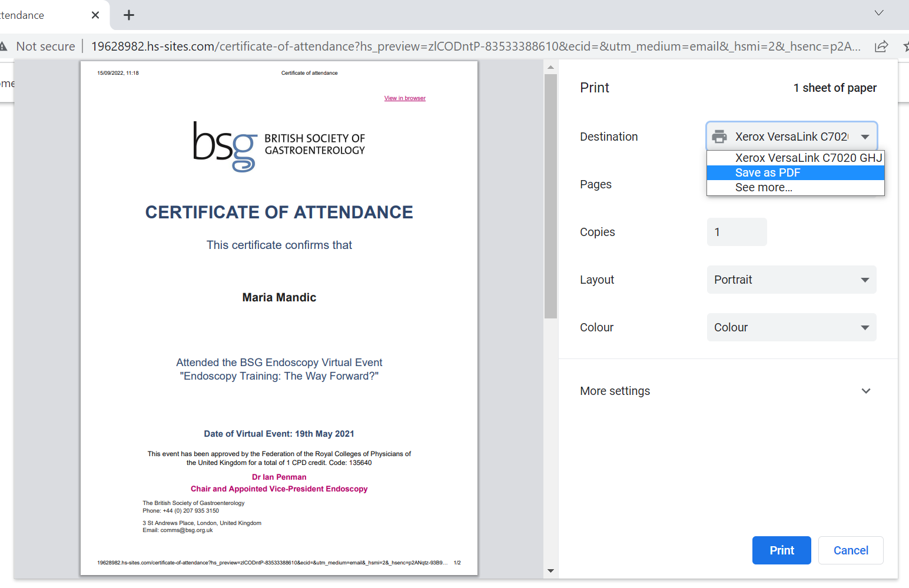Click the 15/09/2022, 11:18 timestamp

pyautogui.click(x=118, y=73)
